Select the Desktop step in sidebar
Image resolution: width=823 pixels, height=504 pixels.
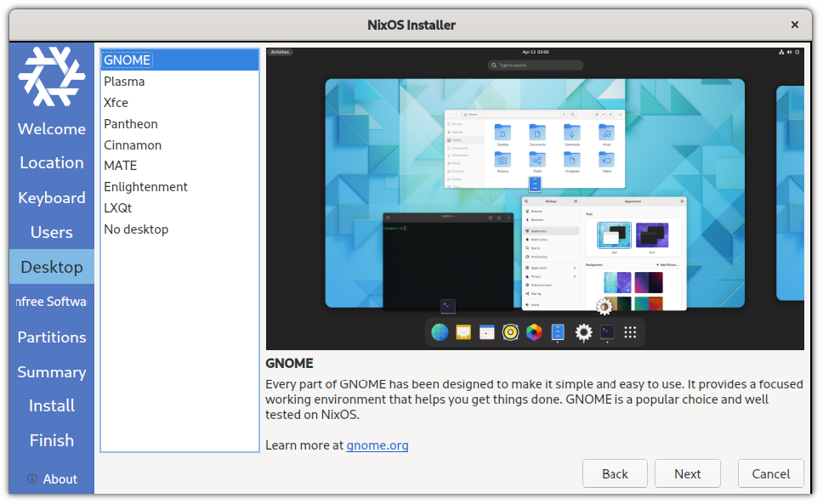point(51,267)
